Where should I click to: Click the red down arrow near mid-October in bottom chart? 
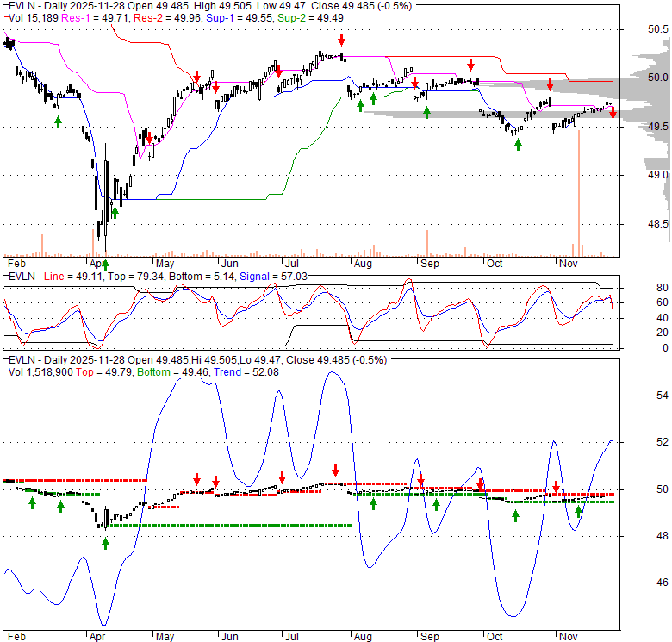tap(480, 486)
